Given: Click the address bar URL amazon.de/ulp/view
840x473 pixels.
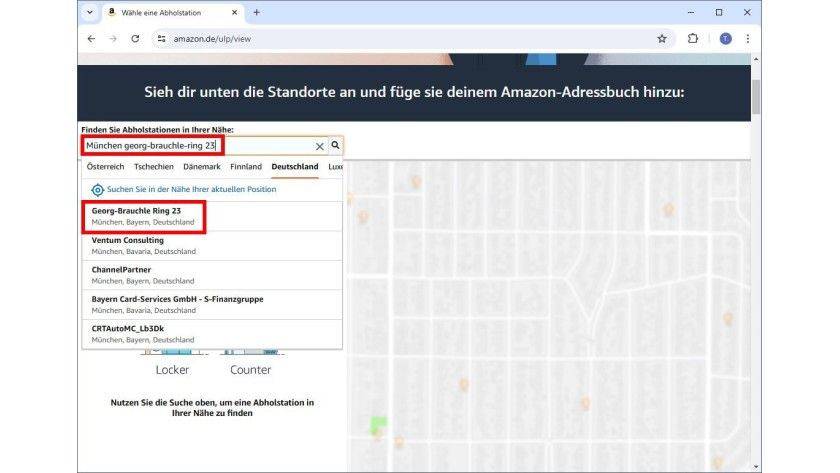Looking at the screenshot, I should point(212,39).
